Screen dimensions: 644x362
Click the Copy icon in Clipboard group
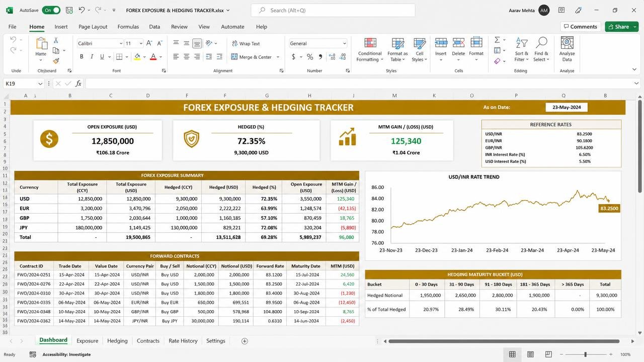(56, 50)
